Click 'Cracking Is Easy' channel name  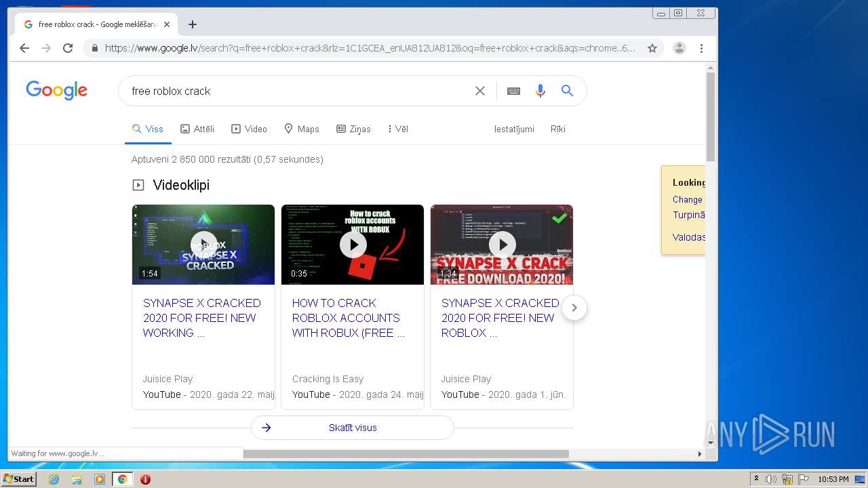pyautogui.click(x=328, y=379)
